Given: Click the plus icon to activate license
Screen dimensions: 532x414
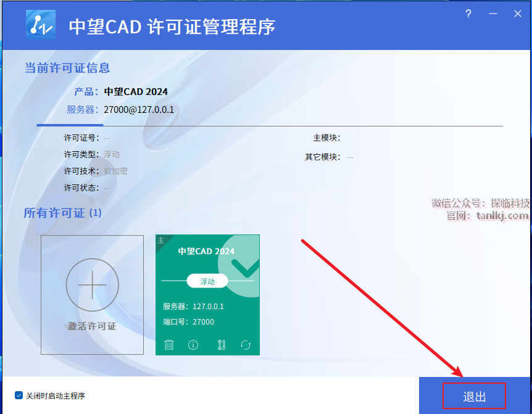Looking at the screenshot, I should click(93, 285).
